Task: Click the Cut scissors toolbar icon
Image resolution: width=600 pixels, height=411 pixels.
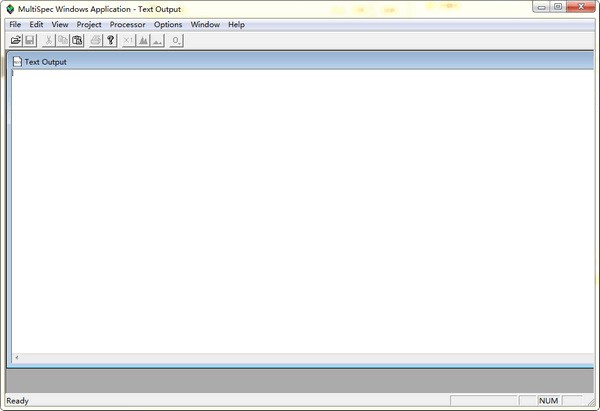Action: (x=49, y=41)
